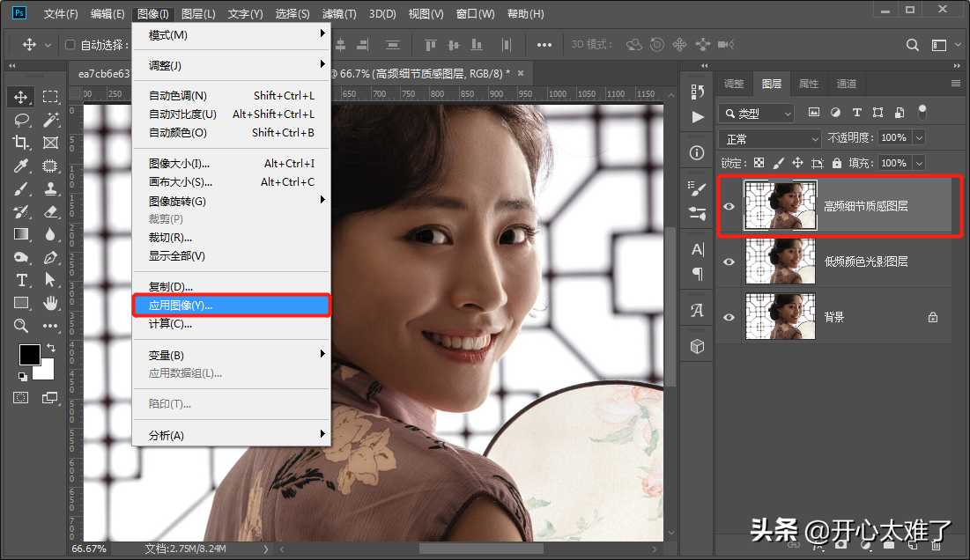The image size is (970, 560).
Task: Switch to the 通道 tab
Action: 847,84
